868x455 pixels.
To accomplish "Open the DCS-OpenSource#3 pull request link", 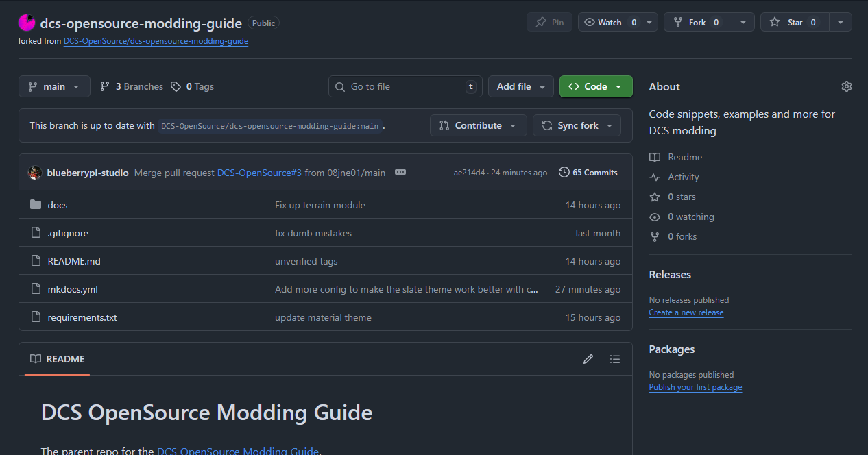I will click(259, 173).
